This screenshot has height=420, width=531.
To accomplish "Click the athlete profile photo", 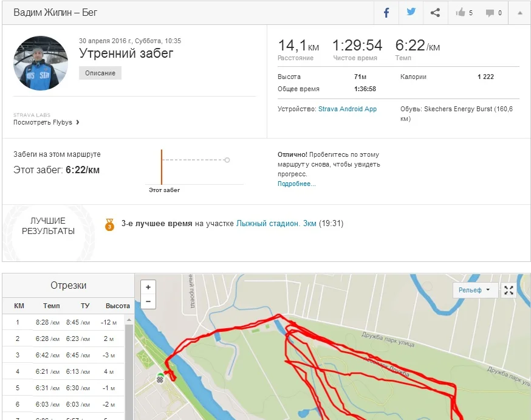I will point(41,63).
